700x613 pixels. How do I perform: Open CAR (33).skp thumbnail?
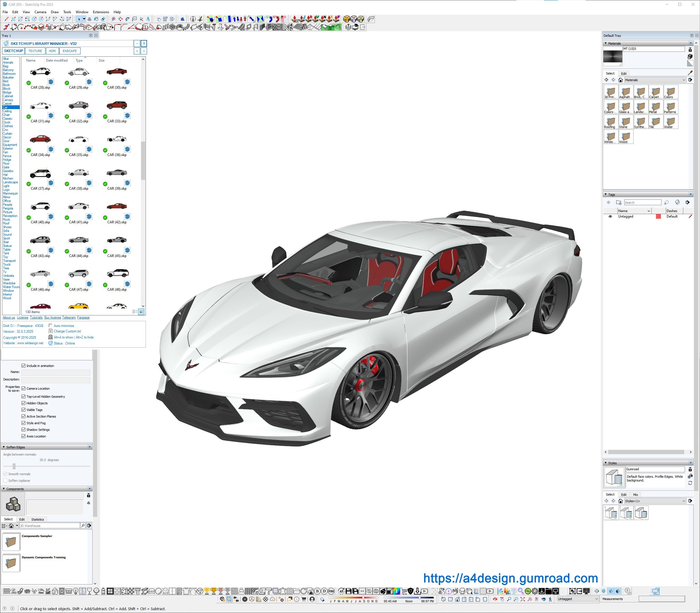[117, 105]
